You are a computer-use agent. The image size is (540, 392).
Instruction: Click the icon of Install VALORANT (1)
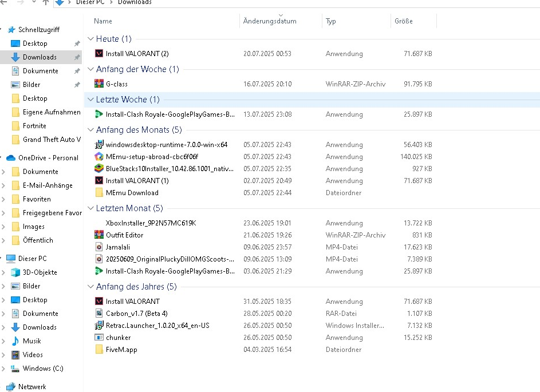click(x=99, y=180)
